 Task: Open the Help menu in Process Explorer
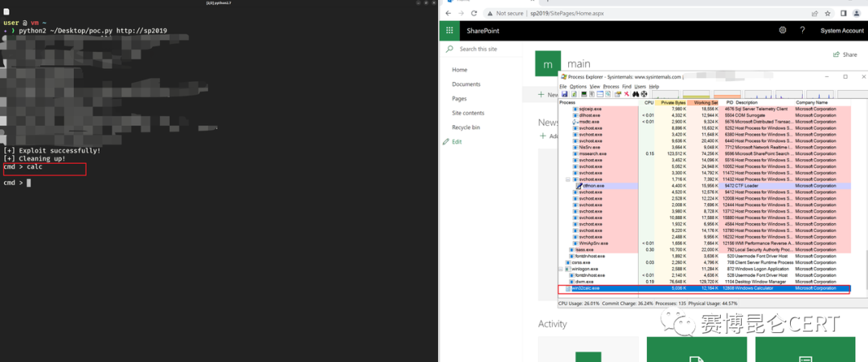(x=653, y=87)
